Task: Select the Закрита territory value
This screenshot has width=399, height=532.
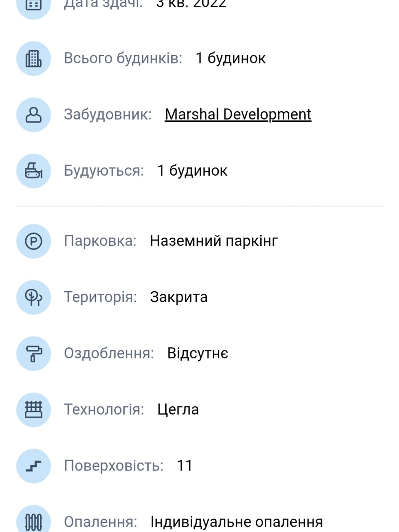Action: pyautogui.click(x=179, y=297)
